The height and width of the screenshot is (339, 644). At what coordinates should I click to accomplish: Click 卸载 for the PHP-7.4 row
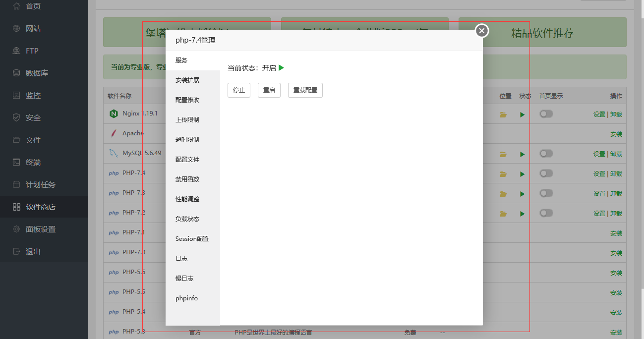(616, 174)
